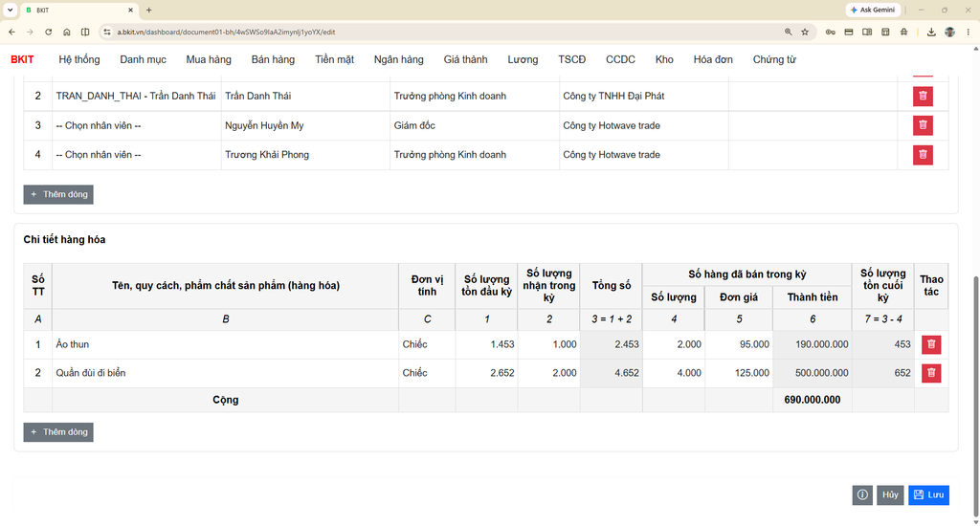Image resolution: width=980 pixels, height=526 pixels.
Task: Open the zoom control in address bar
Action: [789, 32]
